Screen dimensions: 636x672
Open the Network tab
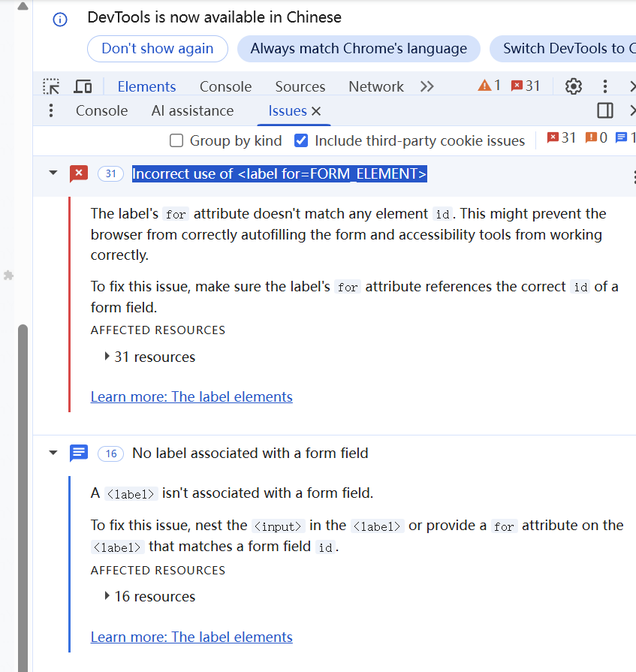click(376, 86)
